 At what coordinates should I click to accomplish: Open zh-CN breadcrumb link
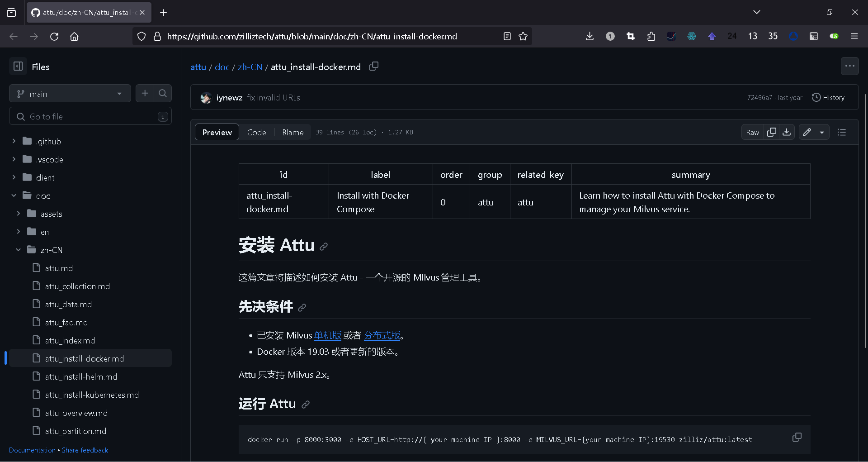click(250, 67)
